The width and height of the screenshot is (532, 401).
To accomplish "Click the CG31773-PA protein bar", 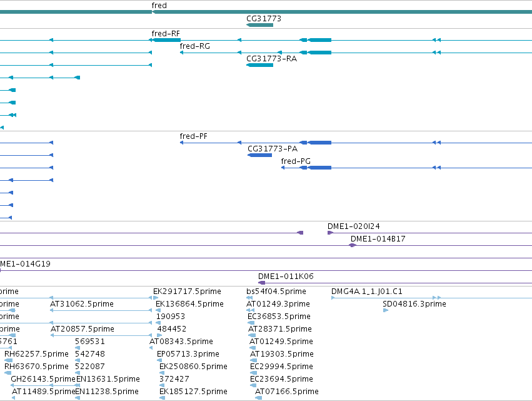I will (259, 155).
